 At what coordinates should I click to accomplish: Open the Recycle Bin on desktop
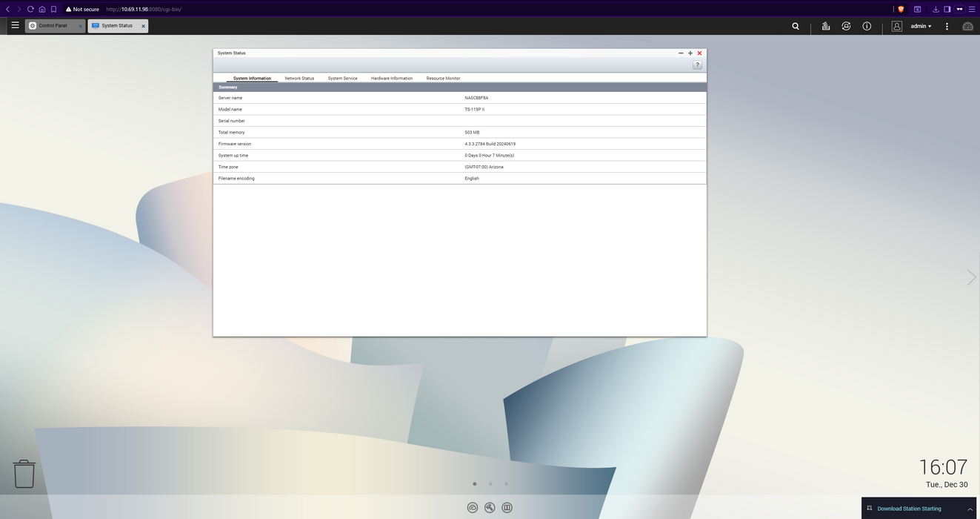coord(24,474)
